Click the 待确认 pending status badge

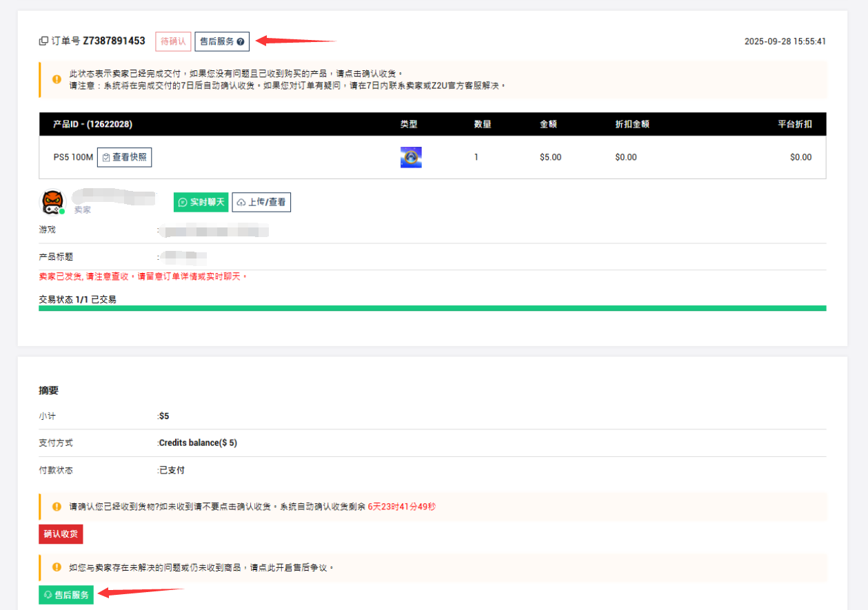(173, 41)
